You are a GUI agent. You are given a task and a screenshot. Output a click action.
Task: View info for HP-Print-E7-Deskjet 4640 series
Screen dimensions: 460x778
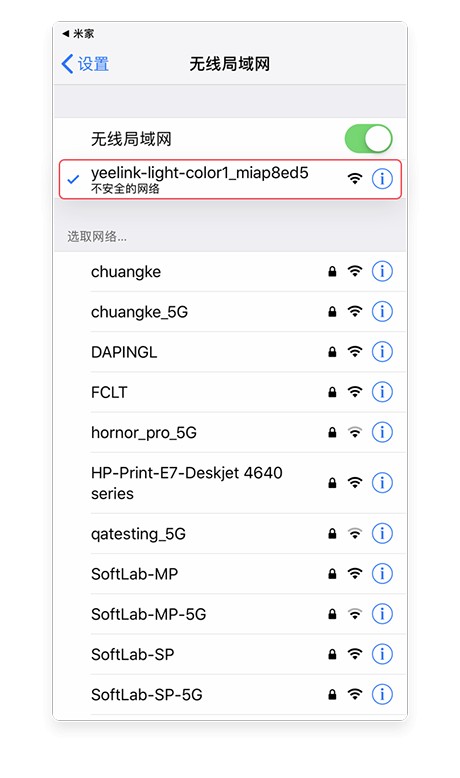pos(382,483)
